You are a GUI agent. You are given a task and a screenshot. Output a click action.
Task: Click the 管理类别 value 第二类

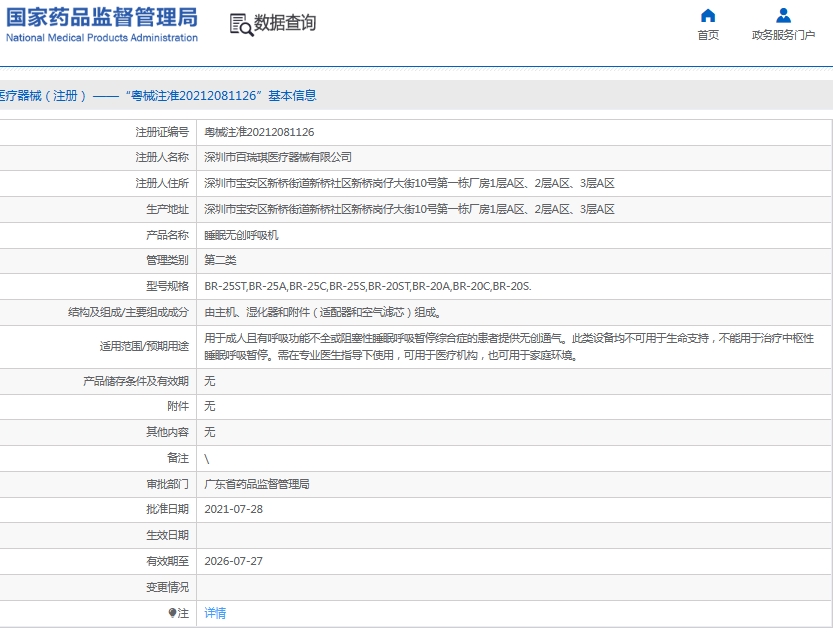point(222,261)
